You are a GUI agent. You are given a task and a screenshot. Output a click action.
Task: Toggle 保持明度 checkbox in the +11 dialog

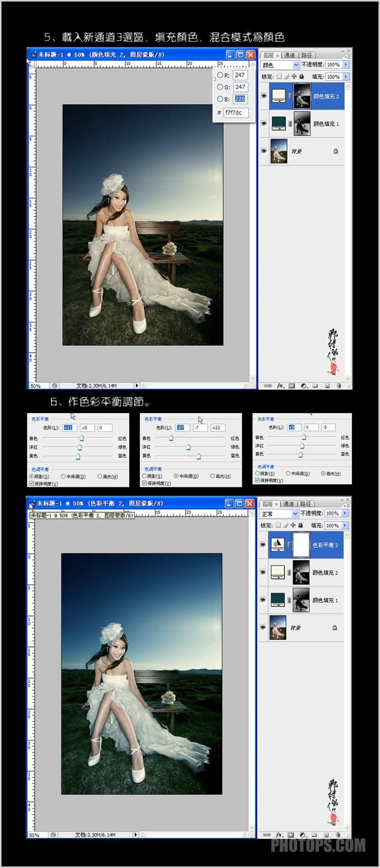pos(32,484)
